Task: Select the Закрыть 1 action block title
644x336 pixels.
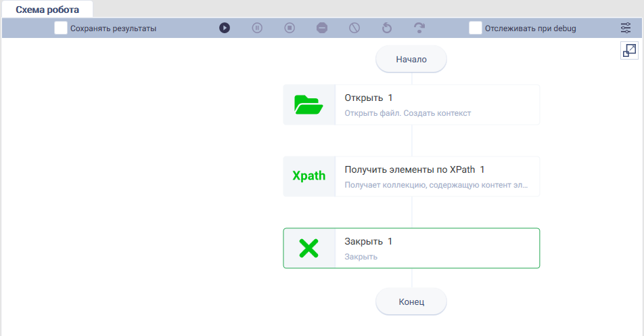Action: pyautogui.click(x=369, y=241)
